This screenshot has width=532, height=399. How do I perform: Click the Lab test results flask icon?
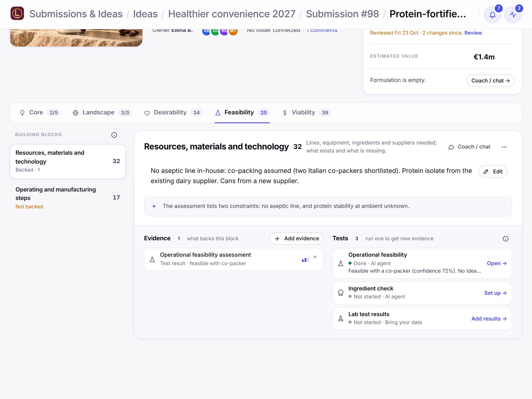(340, 318)
